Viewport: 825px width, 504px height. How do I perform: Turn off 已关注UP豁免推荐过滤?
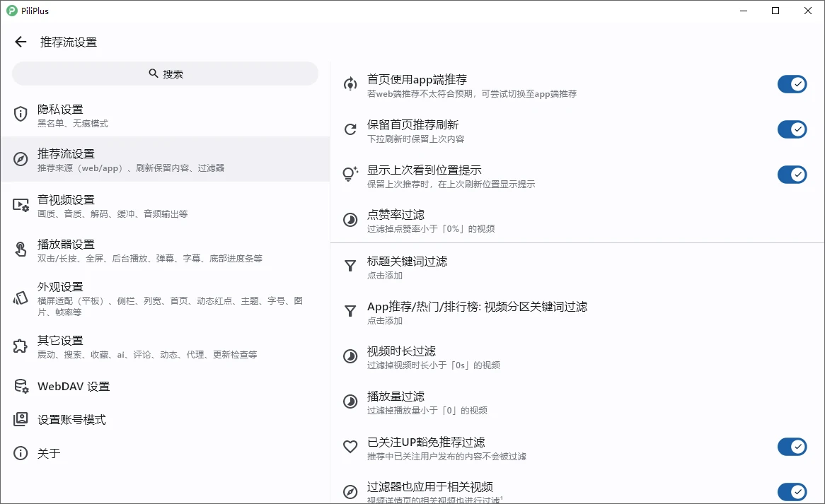pos(792,447)
